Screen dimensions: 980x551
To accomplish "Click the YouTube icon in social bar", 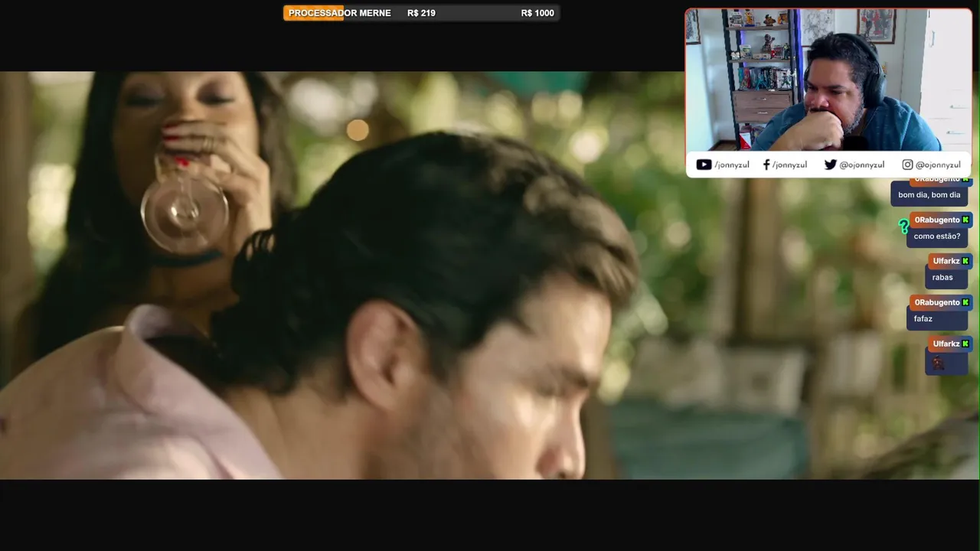I will coord(704,165).
